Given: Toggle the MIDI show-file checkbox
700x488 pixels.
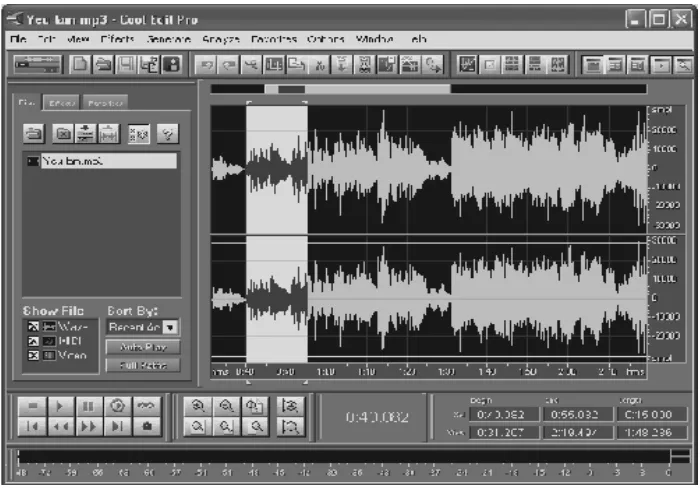Looking at the screenshot, I should [33, 341].
